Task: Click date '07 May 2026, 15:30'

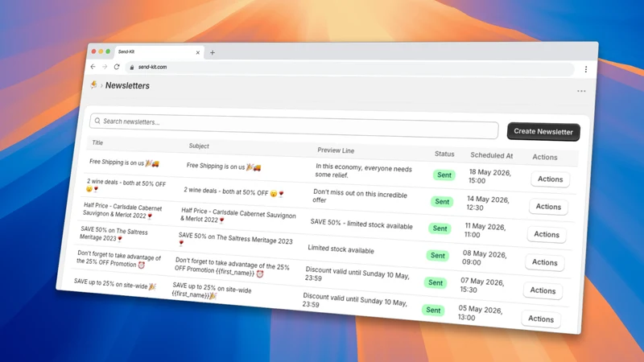Action: pos(481,286)
